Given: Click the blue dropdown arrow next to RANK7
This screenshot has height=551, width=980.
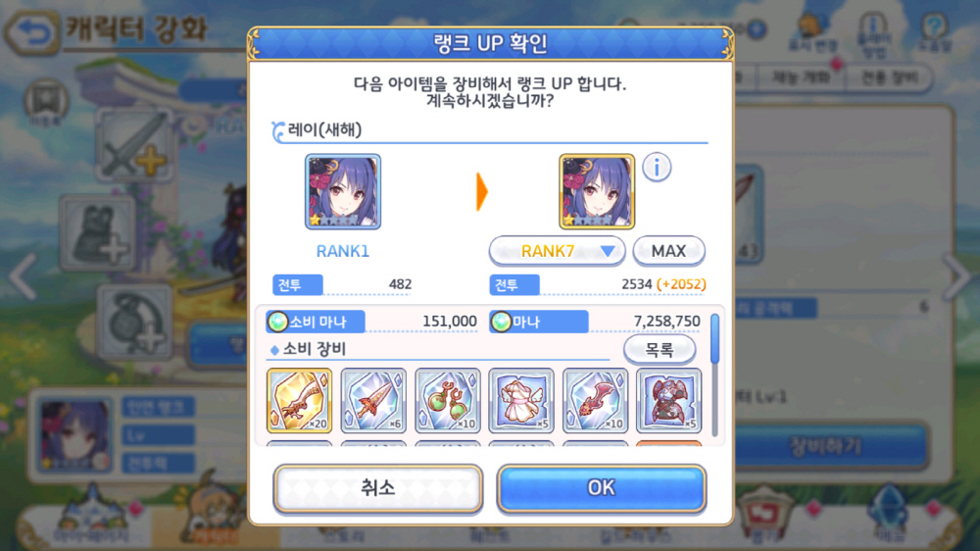Looking at the screenshot, I should [x=608, y=251].
